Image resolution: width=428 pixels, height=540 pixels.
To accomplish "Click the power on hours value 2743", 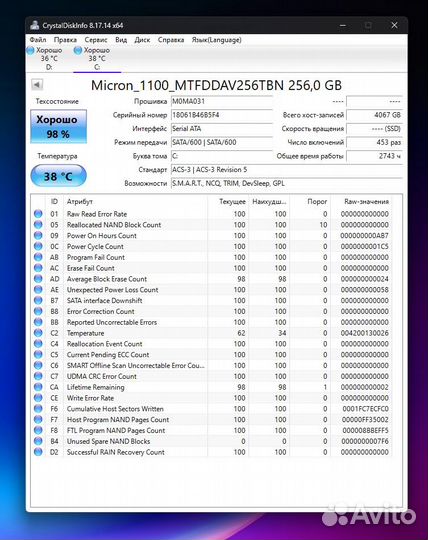I will pyautogui.click(x=374, y=156).
